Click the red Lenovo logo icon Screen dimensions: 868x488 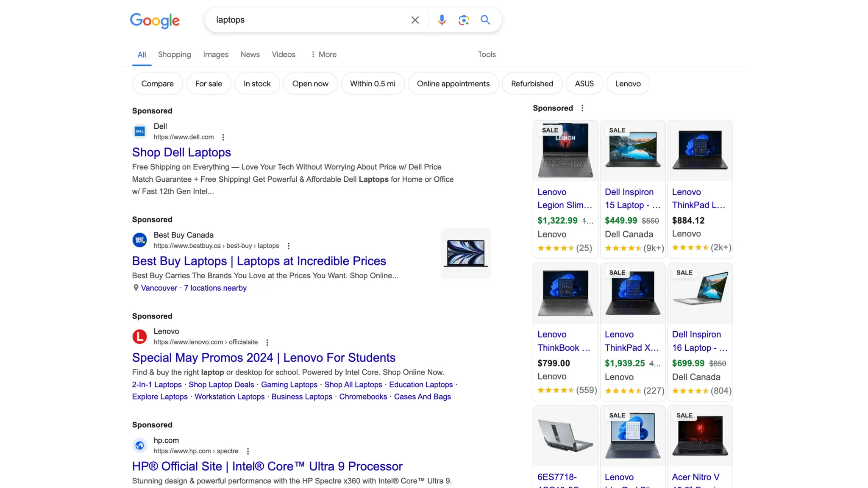point(139,337)
